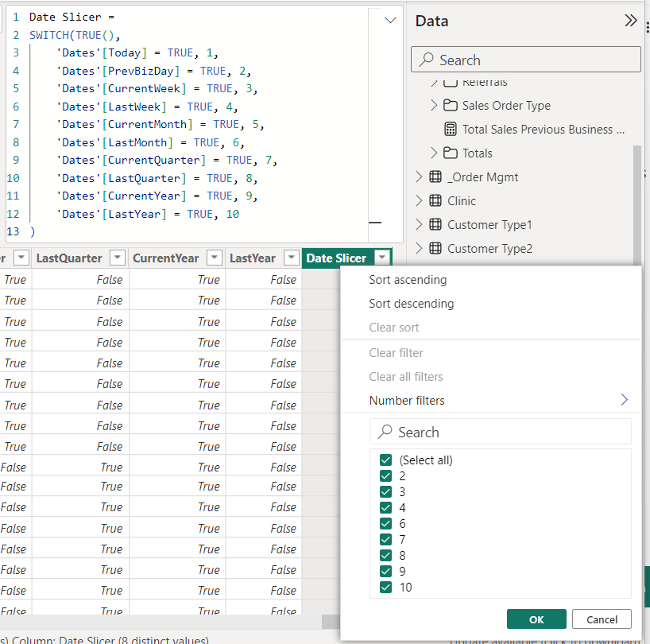Open the LastYear column filter dropdown
Viewport: 650px width, 644px height.
pyautogui.click(x=292, y=258)
